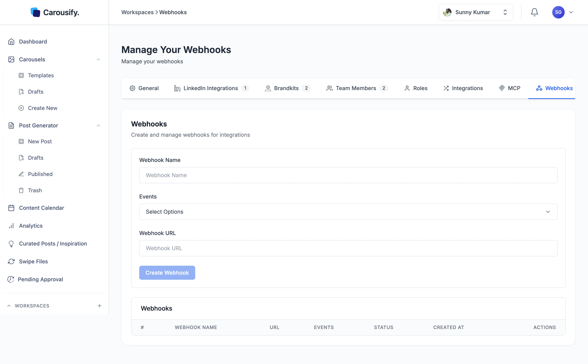
Task: Switch to the Integrations tab
Action: [463, 88]
